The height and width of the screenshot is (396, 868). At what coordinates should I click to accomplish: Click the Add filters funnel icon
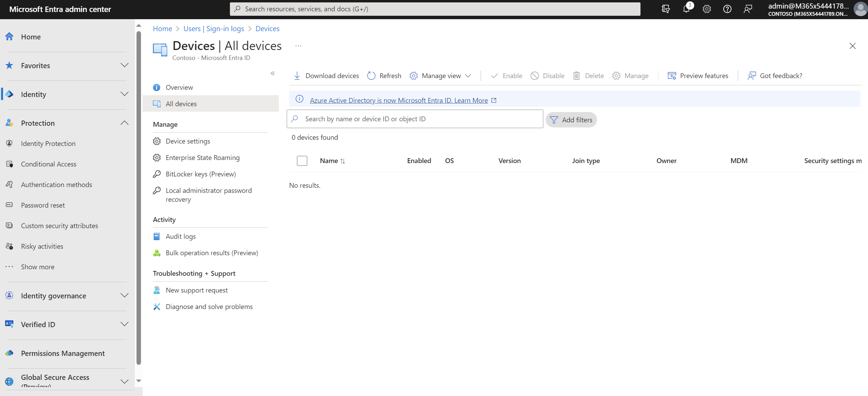(554, 120)
